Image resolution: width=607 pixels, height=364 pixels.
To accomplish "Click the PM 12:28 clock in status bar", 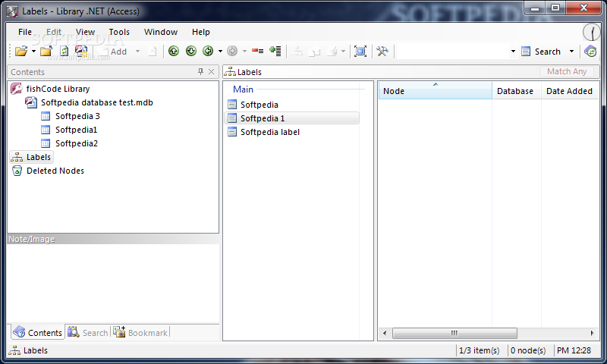I will pos(574,350).
